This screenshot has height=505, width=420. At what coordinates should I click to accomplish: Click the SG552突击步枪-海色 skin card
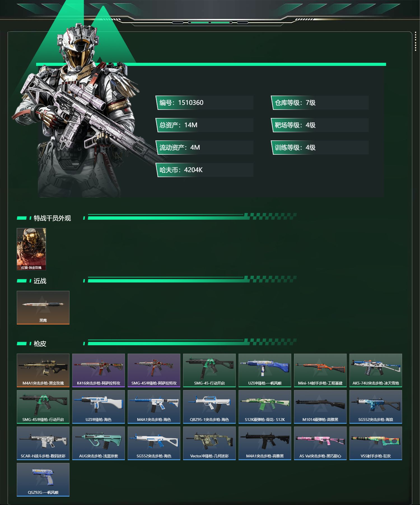tap(154, 443)
